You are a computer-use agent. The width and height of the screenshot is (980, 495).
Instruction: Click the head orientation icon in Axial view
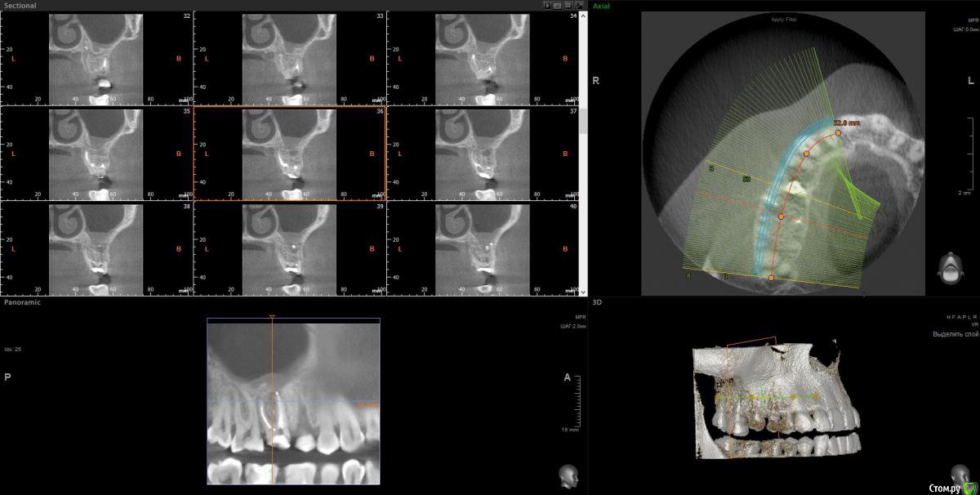(950, 269)
